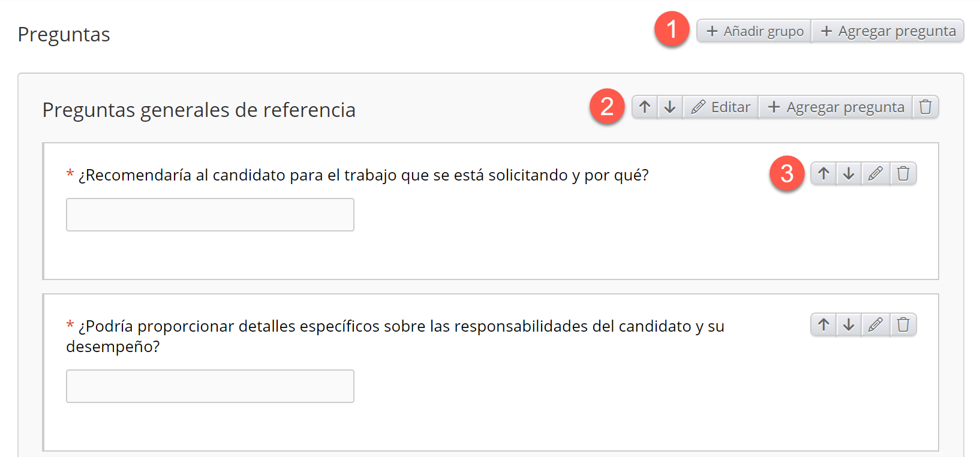Move the '¿Recomendaría al candidato' question up
The width and height of the screenshot is (980, 457).
tap(823, 174)
